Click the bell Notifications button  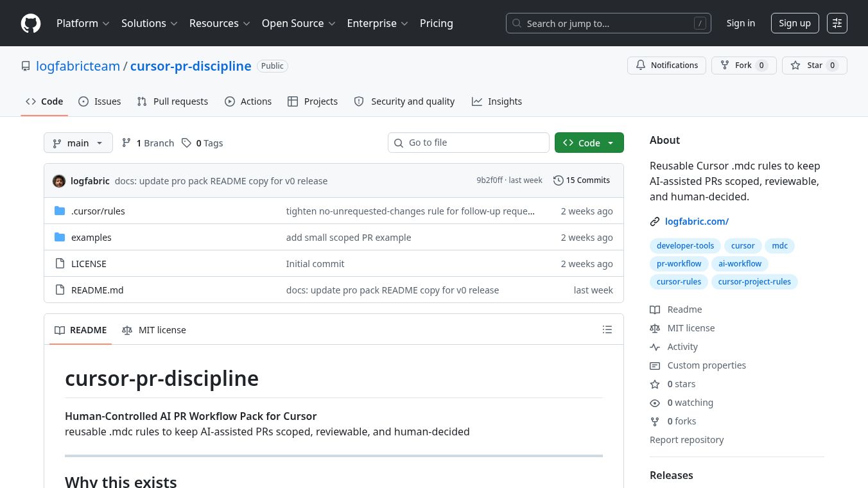(x=666, y=65)
